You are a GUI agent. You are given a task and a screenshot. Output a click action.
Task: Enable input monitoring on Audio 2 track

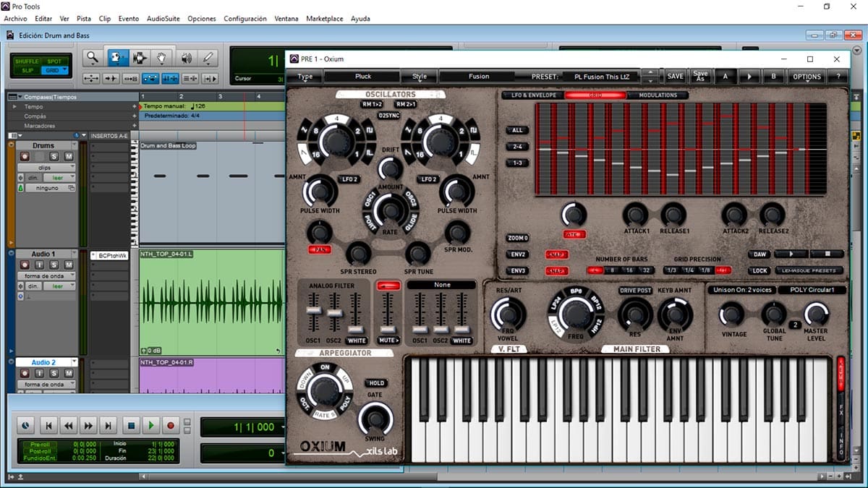[x=38, y=373]
